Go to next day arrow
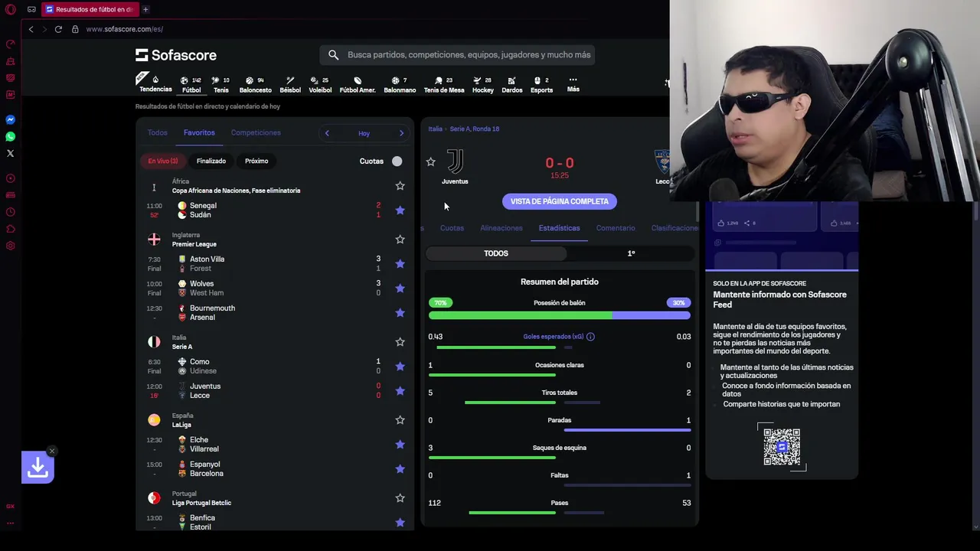The width and height of the screenshot is (980, 551). tap(401, 133)
